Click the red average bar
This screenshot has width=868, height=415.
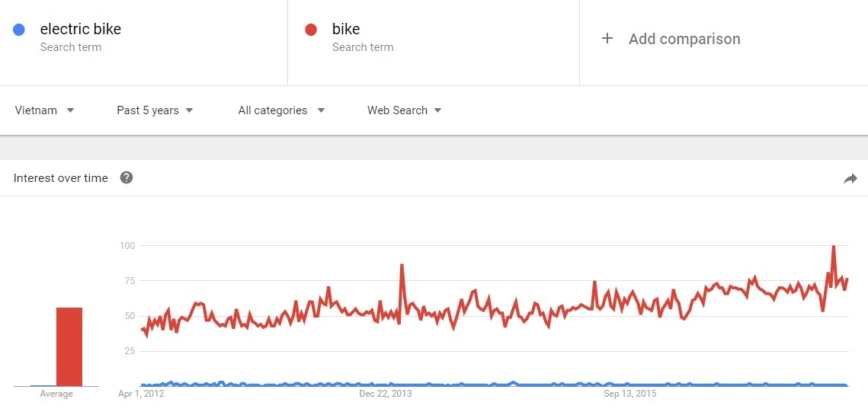(69, 346)
